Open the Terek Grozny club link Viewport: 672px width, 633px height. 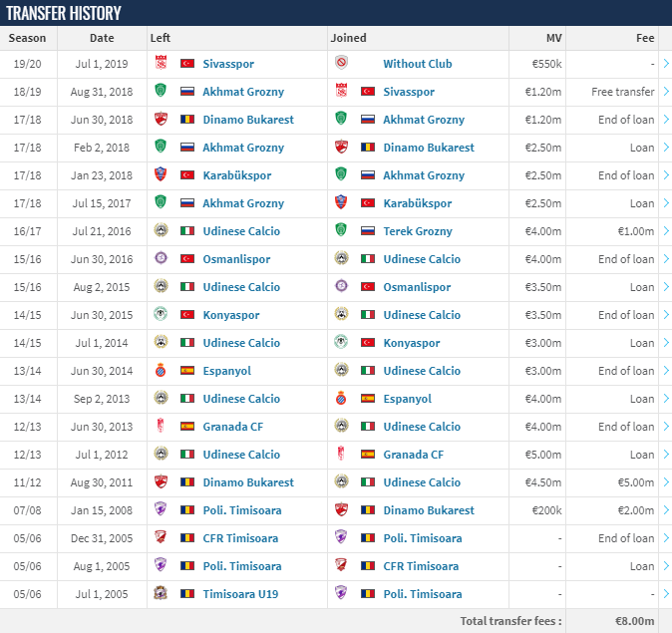pos(418,231)
